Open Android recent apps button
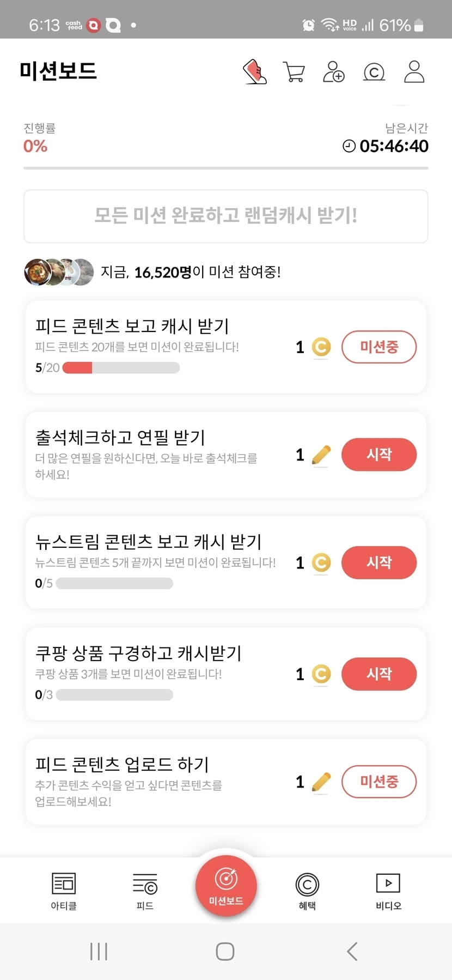Image resolution: width=452 pixels, height=980 pixels. [99, 952]
